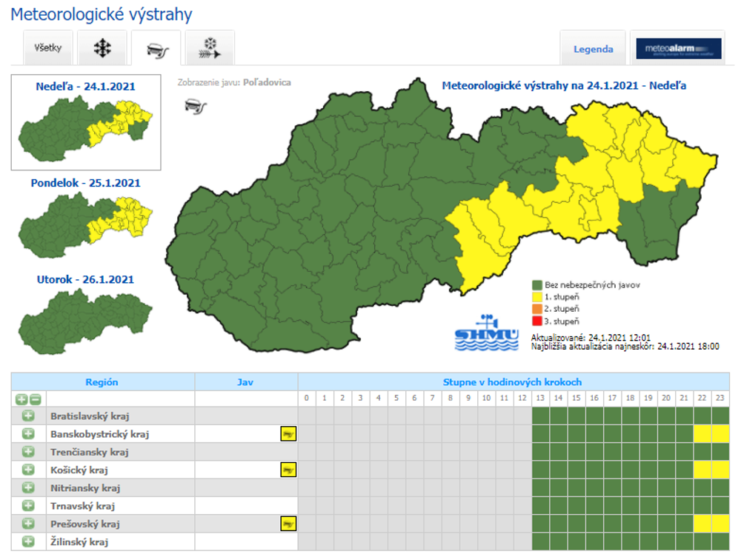741x560 pixels.
Task: Open the Všetky tab
Action: 47,47
